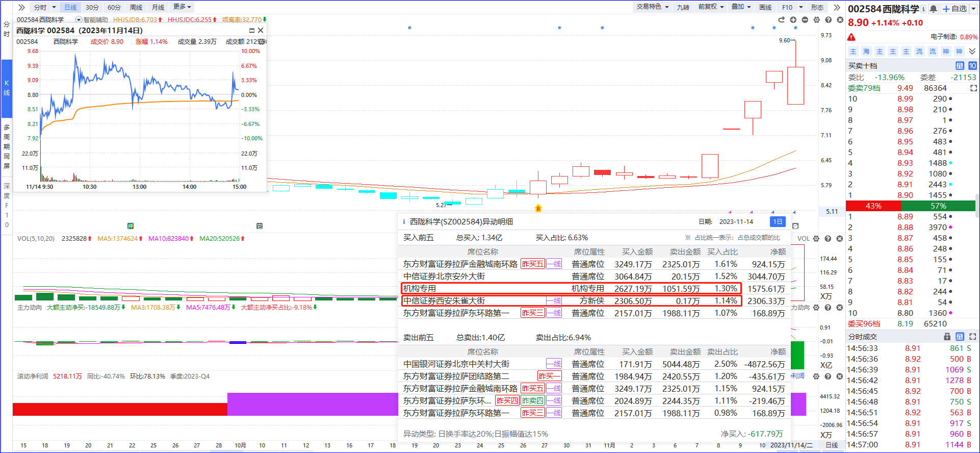The width and height of the screenshot is (980, 453).
Task: Click the 海 tag icon in signal row
Action: [866, 52]
